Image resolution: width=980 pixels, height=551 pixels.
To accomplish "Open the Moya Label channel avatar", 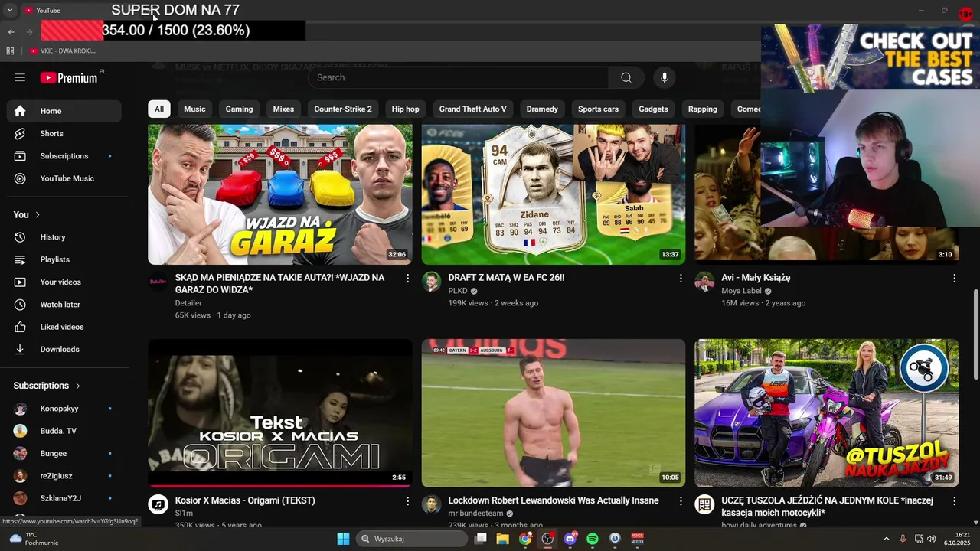I will [x=704, y=282].
